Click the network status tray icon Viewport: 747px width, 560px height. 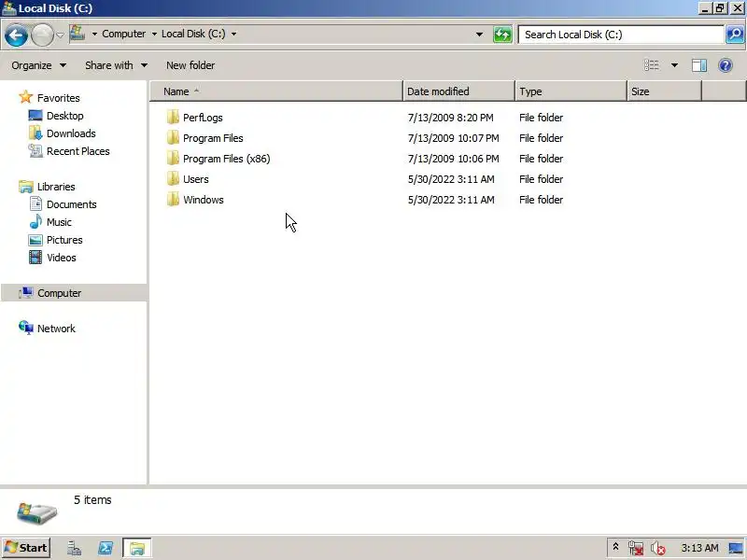[x=636, y=549]
